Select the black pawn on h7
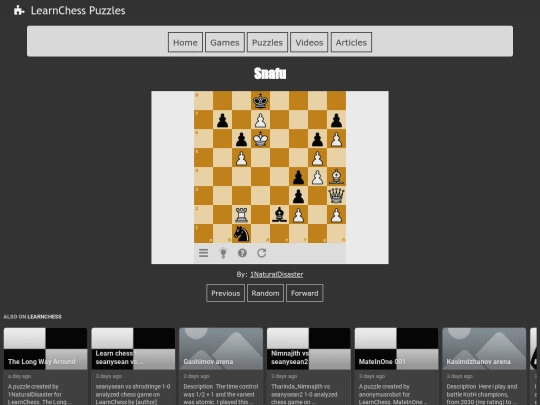Screen dimensions: 540x405 point(336,120)
